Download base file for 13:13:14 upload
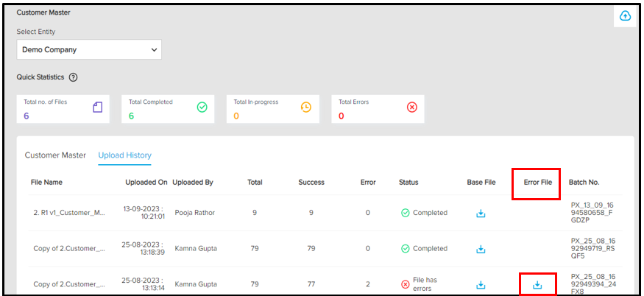The width and height of the screenshot is (644, 296). (481, 284)
